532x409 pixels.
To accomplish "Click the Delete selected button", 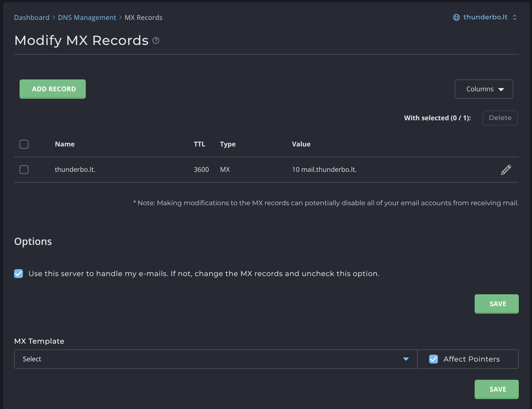I will pos(500,118).
